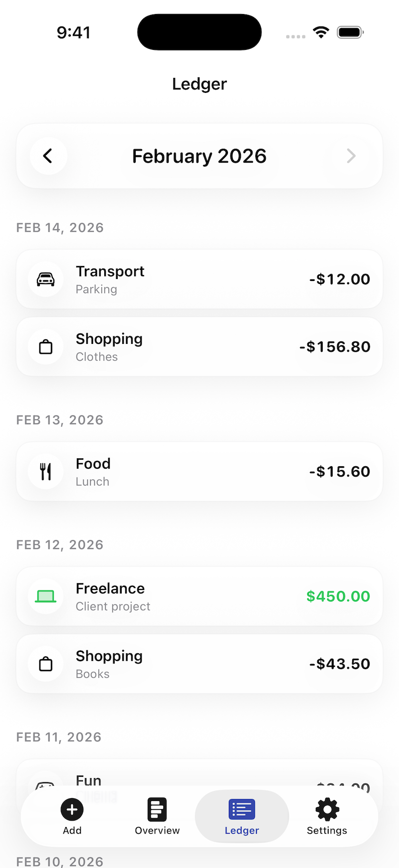The image size is (399, 868).
Task: Open Settings with the gear icon
Action: [x=327, y=817]
